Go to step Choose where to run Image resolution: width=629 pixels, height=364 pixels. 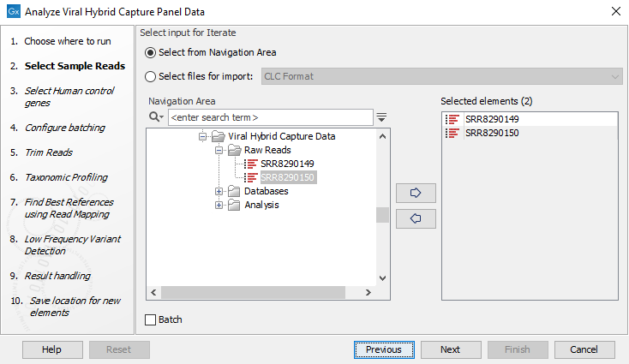tap(68, 41)
